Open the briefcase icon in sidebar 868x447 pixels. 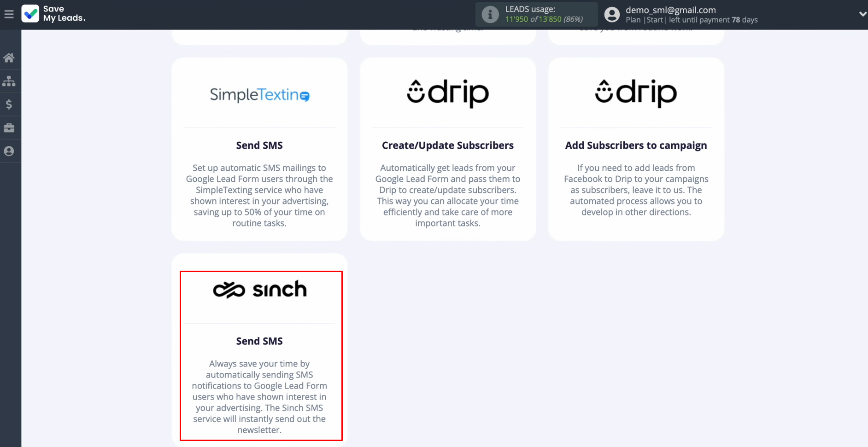tap(9, 128)
